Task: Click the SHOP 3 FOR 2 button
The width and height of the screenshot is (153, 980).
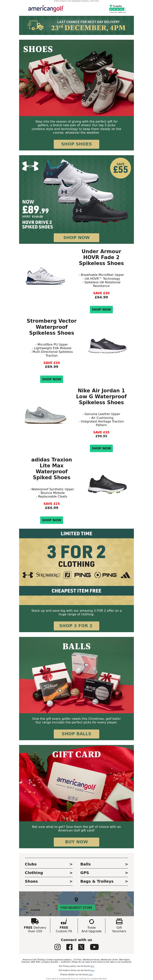Action: coord(76,625)
